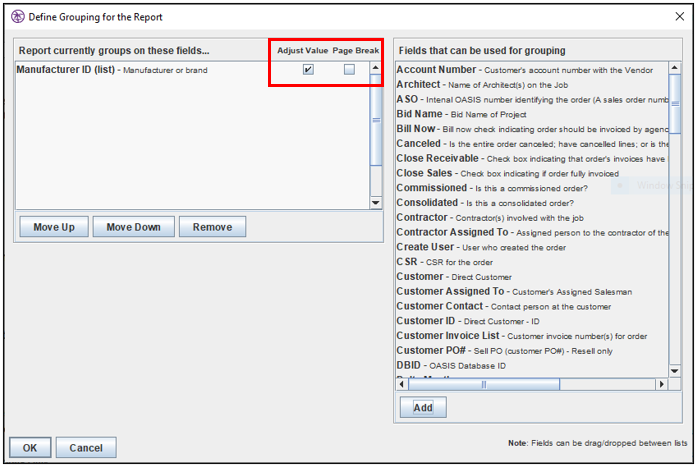
Task: Click the available fields horizontal scrollbar thumb
Action: (x=484, y=384)
